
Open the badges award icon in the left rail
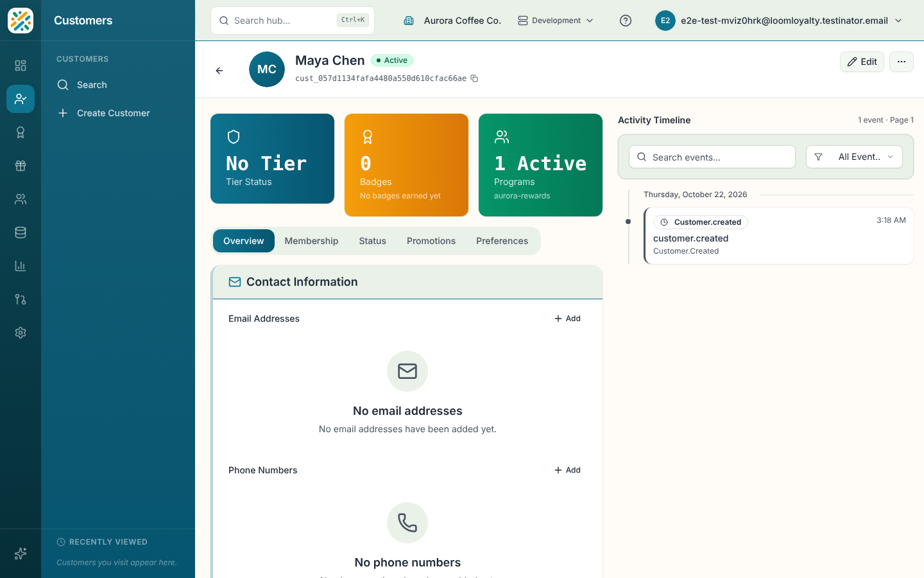[21, 132]
